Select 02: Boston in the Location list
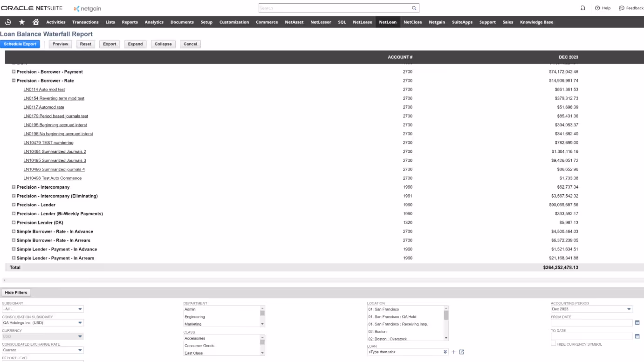The width and height of the screenshot is (644, 362). pyautogui.click(x=378, y=331)
